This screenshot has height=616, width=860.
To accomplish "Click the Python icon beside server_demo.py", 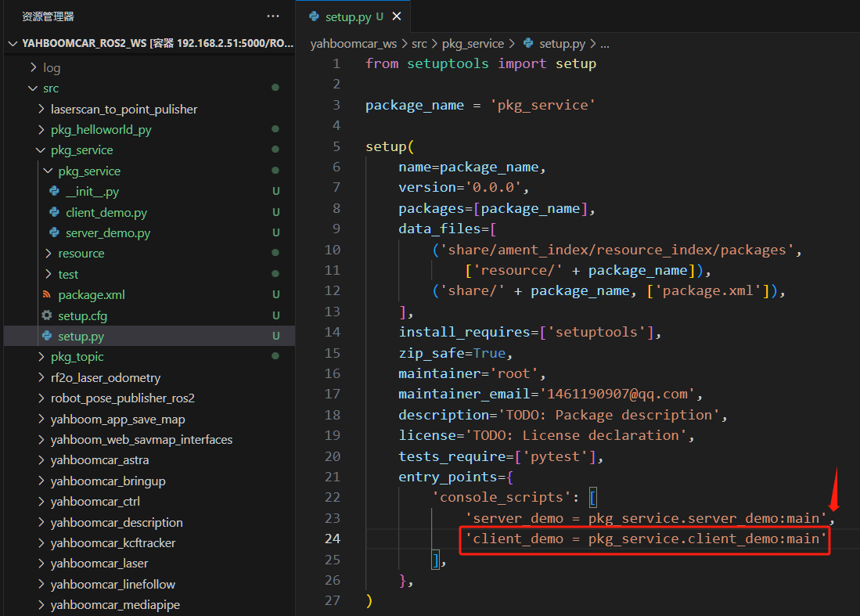I will pos(54,232).
